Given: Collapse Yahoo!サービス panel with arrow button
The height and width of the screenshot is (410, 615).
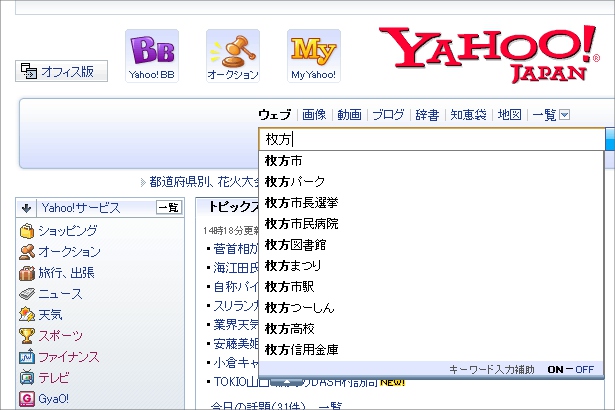Looking at the screenshot, I should click(x=27, y=208).
